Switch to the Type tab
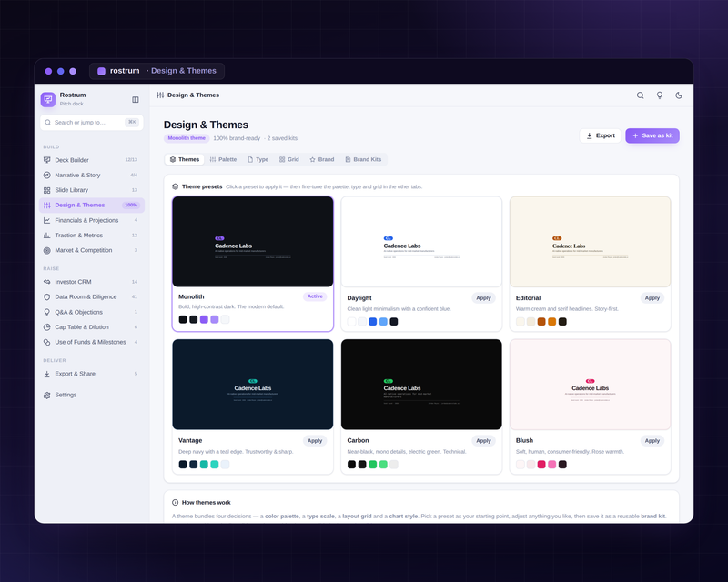Image resolution: width=728 pixels, height=582 pixels. coord(258,159)
